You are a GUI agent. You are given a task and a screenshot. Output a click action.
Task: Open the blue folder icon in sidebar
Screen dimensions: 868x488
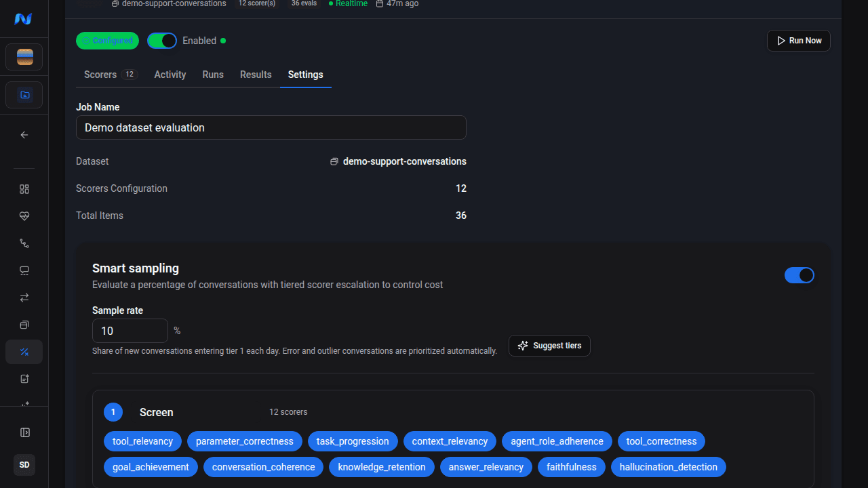tap(24, 95)
